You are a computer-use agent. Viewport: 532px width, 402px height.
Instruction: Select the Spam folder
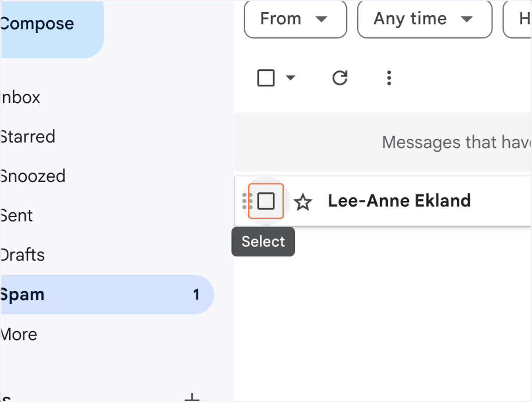point(106,295)
